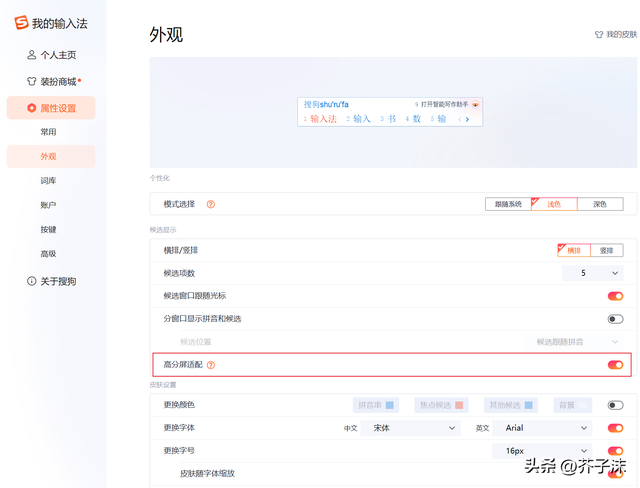640x488 pixels.
Task: Click 打开智能写作助手 text in preview
Action: tap(444, 104)
